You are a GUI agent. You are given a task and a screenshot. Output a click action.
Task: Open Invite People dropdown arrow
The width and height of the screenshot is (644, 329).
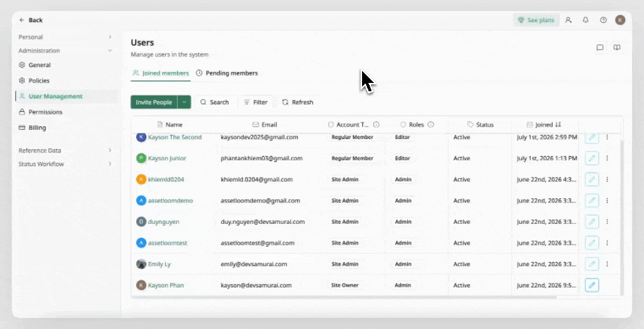pos(184,102)
